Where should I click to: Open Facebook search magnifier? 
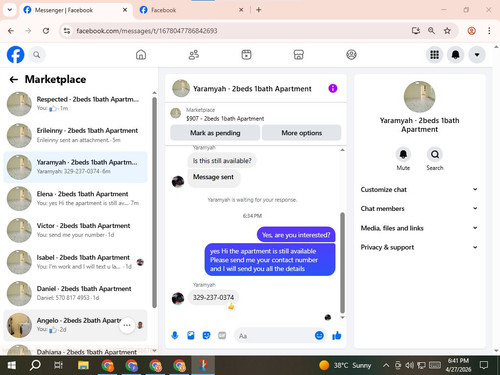[37, 55]
